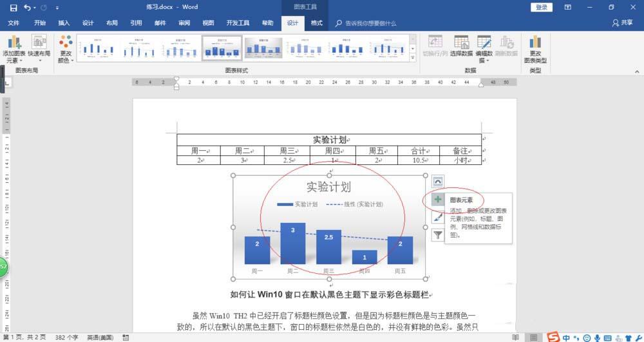Switch to the 开始 tab
The image size is (644, 342).
40,23
